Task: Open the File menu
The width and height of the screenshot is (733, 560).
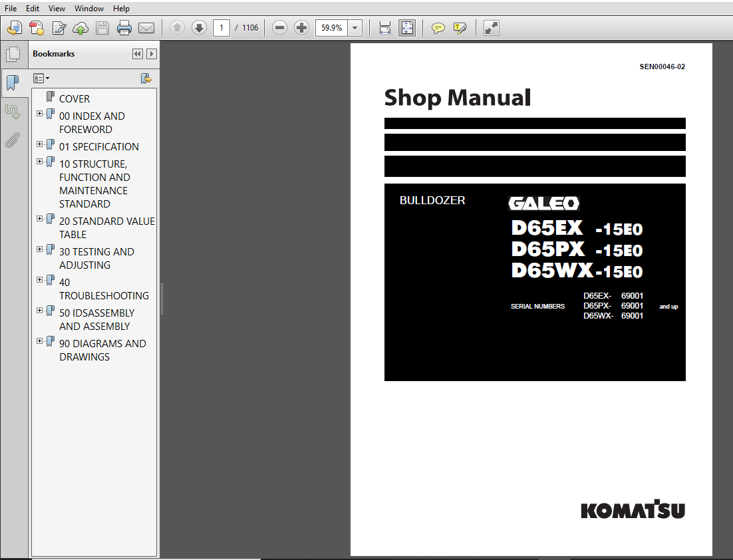Action: 10,9
